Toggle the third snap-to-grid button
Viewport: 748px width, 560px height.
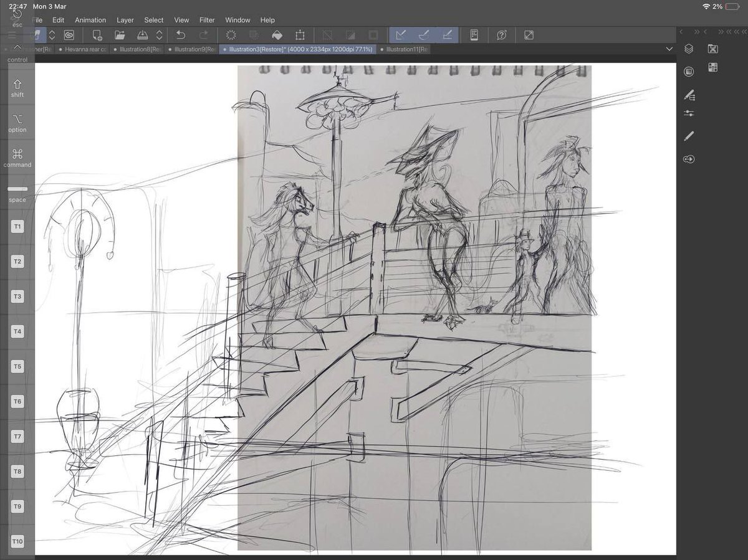447,35
